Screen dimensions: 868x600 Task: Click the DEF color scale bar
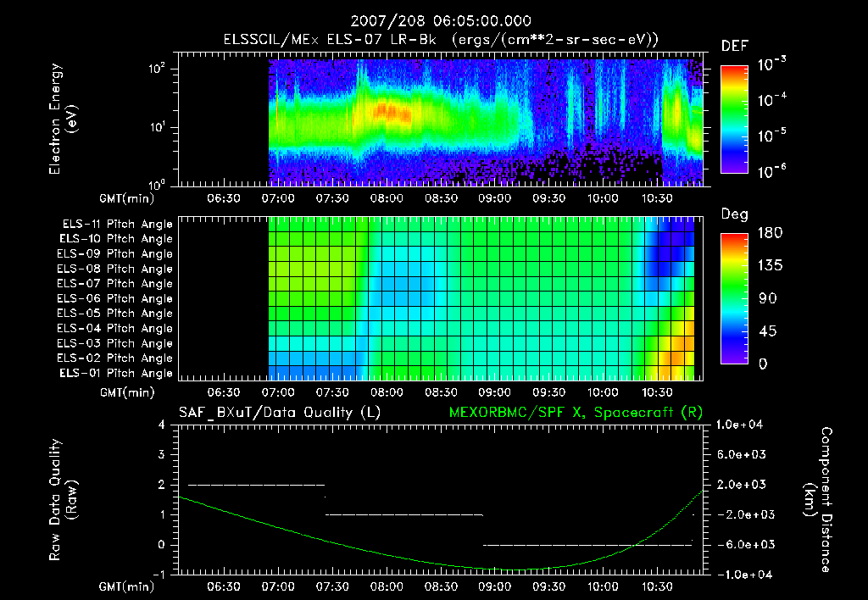(x=734, y=119)
